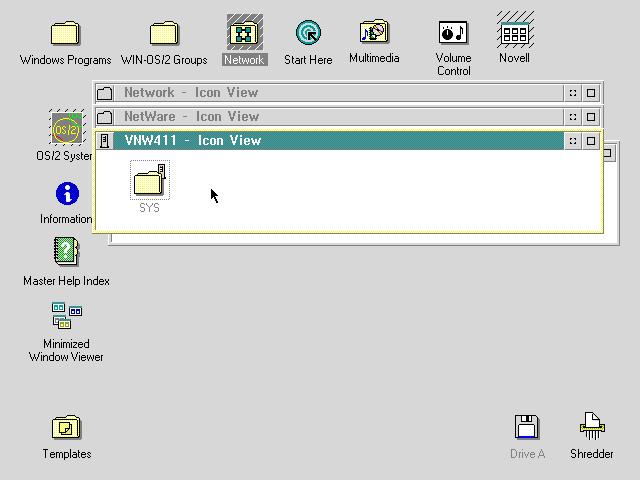Hide the Network window with its hide button

tap(573, 93)
